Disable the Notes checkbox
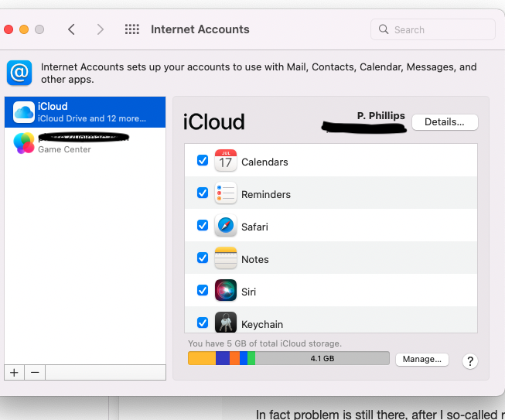The height and width of the screenshot is (420, 505). pyautogui.click(x=203, y=258)
